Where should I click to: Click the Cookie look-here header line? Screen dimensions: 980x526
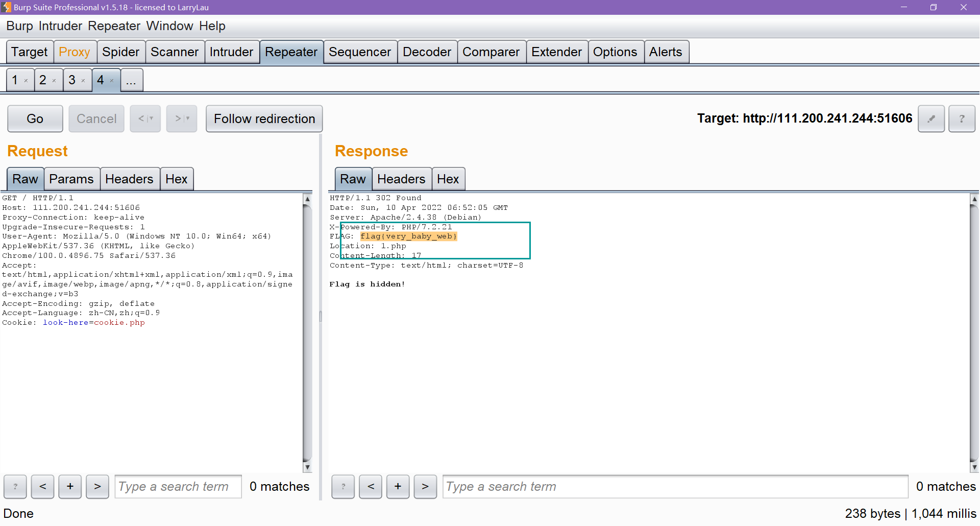(73, 323)
